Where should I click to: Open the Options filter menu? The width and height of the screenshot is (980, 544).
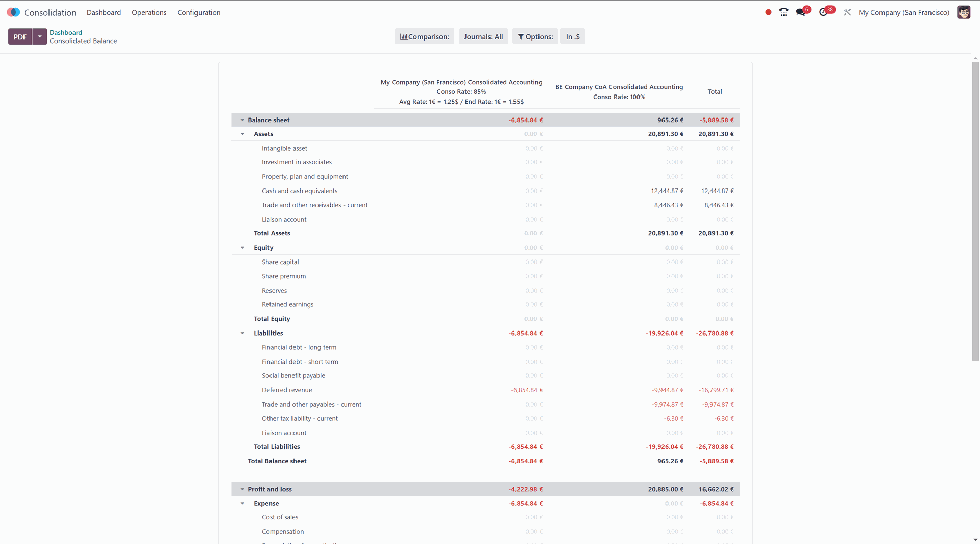pyautogui.click(x=535, y=36)
